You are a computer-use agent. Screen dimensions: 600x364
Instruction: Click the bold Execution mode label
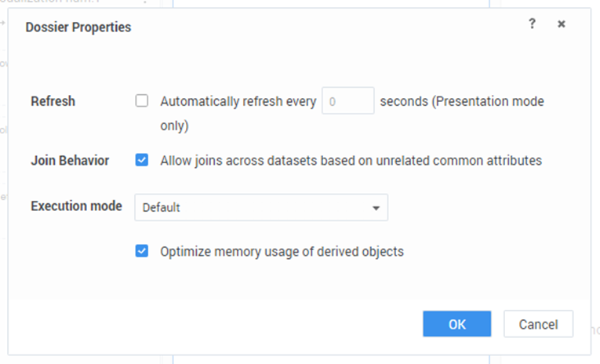point(76,206)
